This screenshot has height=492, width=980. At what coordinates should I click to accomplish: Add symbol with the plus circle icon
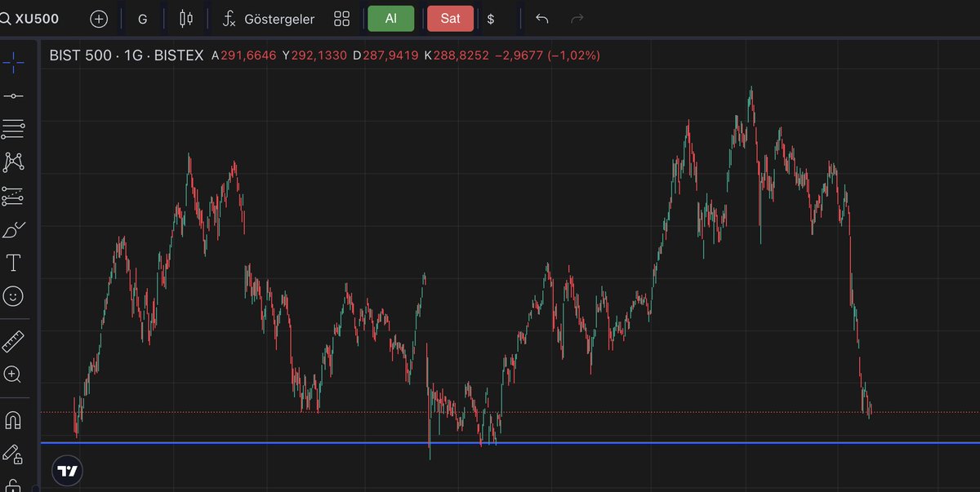99,18
